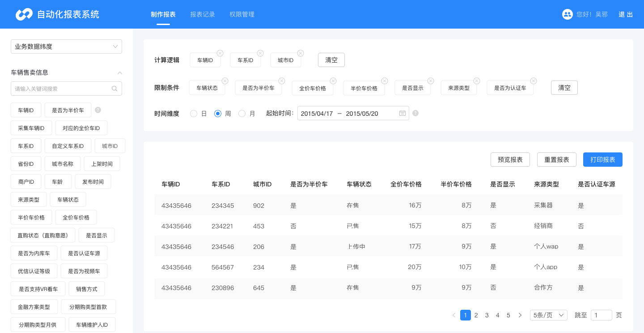Viewport: 644px width, 333px height.
Task: Add the 金融方案类型 field tag
Action: pos(34,307)
